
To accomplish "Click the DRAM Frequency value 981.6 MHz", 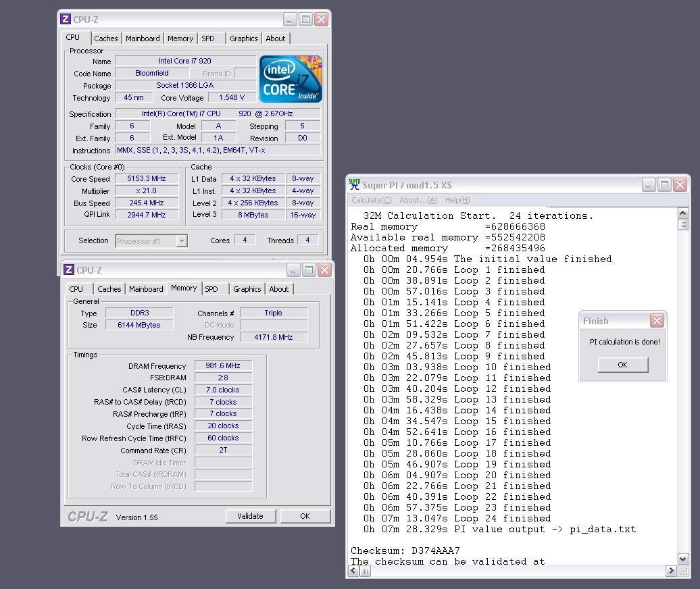I will coord(223,366).
